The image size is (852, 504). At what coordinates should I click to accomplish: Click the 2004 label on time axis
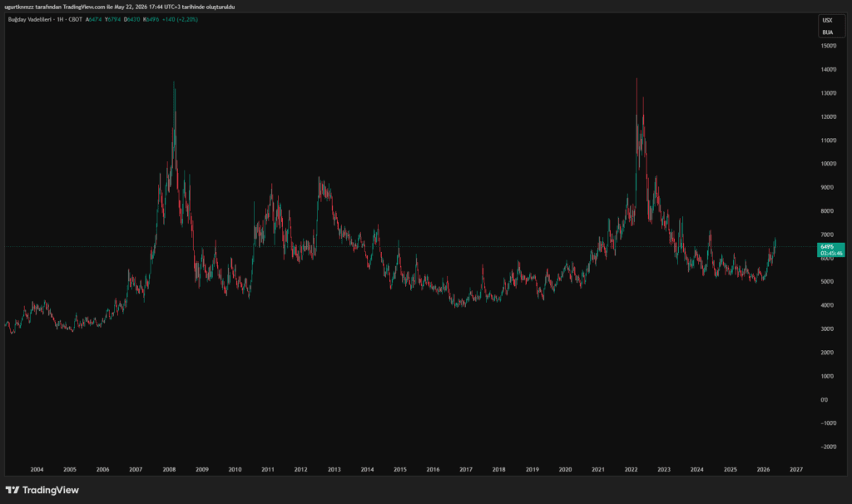click(x=37, y=470)
